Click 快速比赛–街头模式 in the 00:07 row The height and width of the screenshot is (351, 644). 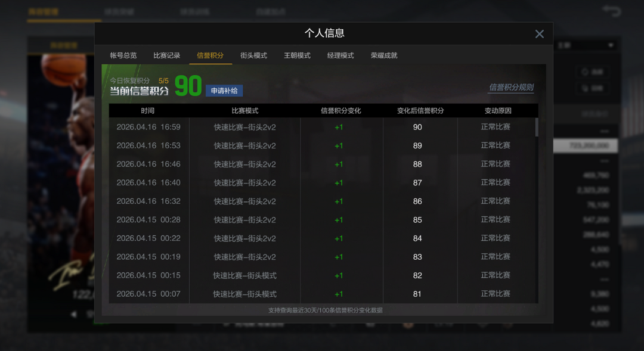(245, 294)
